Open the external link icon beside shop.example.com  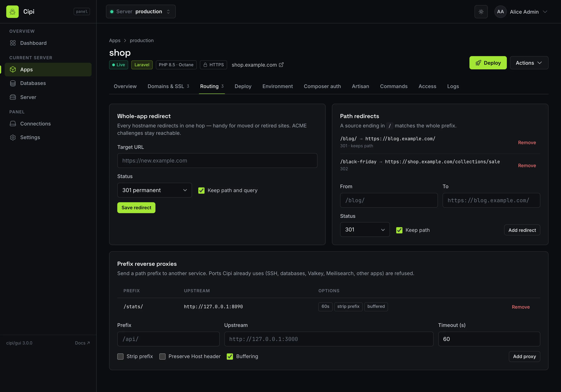(281, 65)
